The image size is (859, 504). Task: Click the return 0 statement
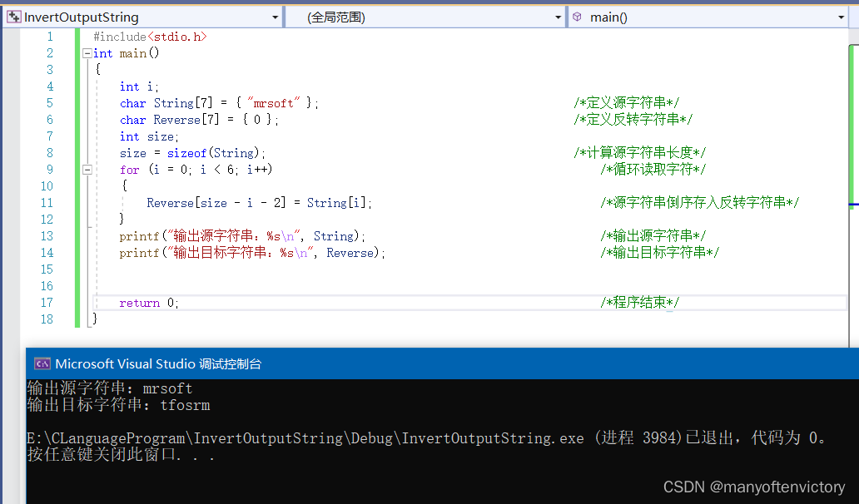(149, 303)
